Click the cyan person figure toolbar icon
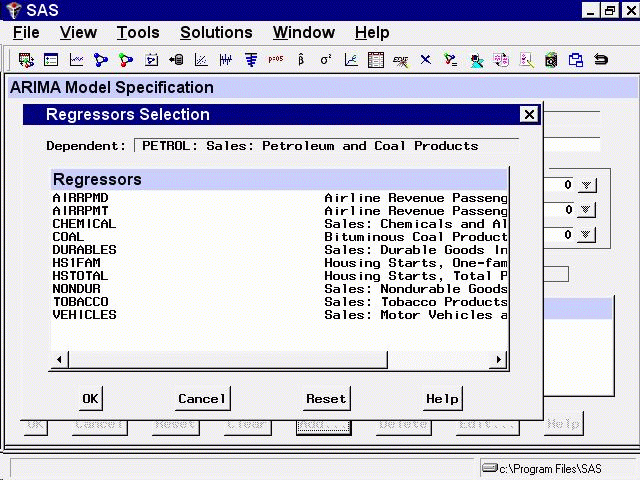 tap(476, 61)
